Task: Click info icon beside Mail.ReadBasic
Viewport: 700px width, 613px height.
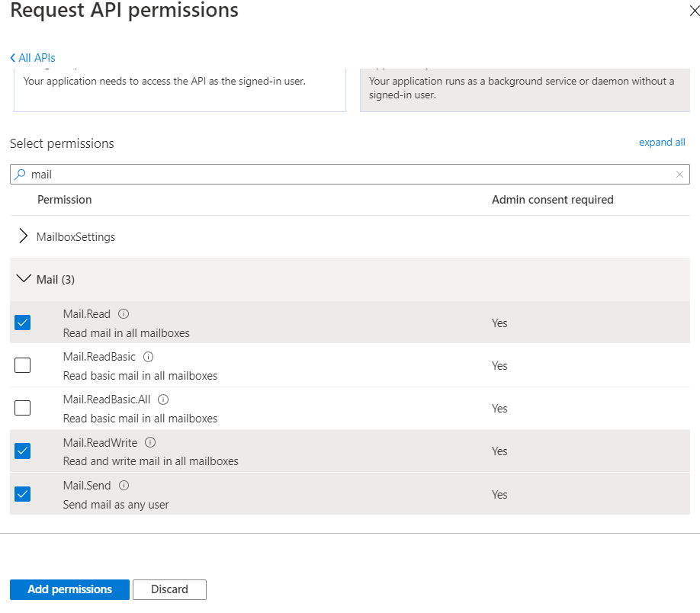Action: pos(149,357)
